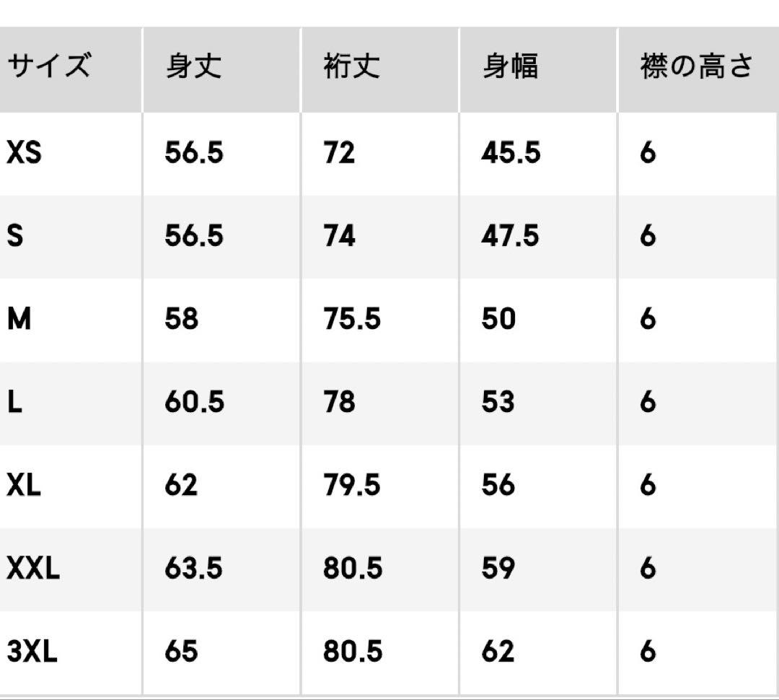The width and height of the screenshot is (779, 700).
Task: Select the L size row label
Action: (14, 402)
